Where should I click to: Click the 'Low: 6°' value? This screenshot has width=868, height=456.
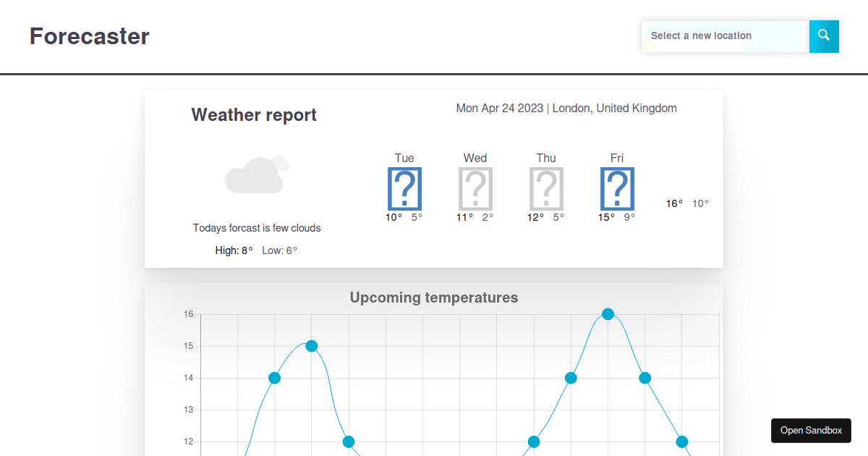tap(279, 250)
